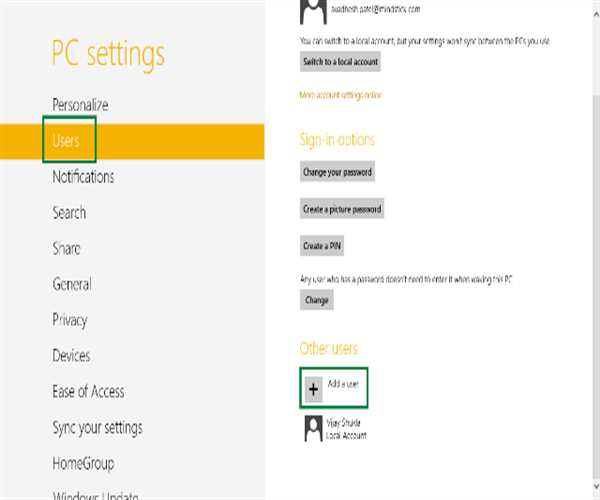Select the Vijay Shukla account avatar
600x500 pixels.
pos(313,429)
